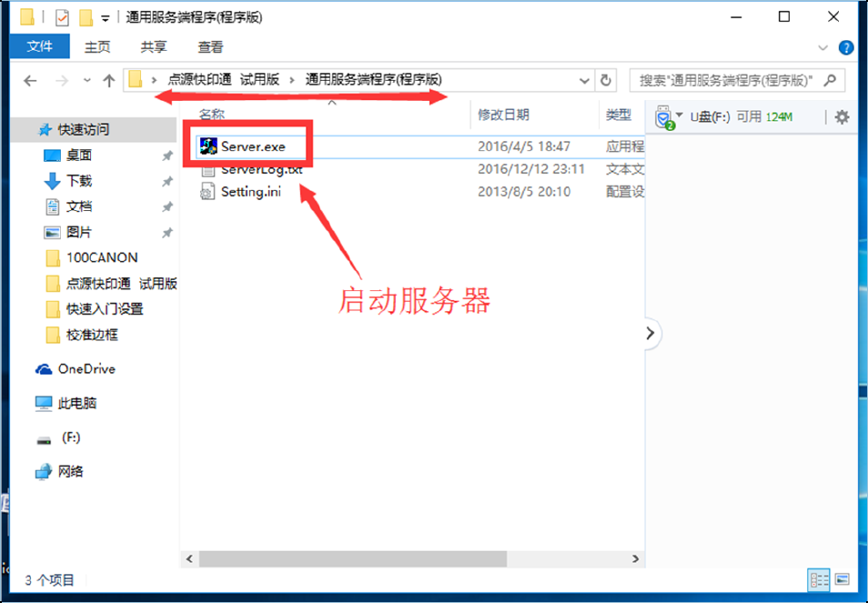Collapse the side panel arrow

pos(651,334)
